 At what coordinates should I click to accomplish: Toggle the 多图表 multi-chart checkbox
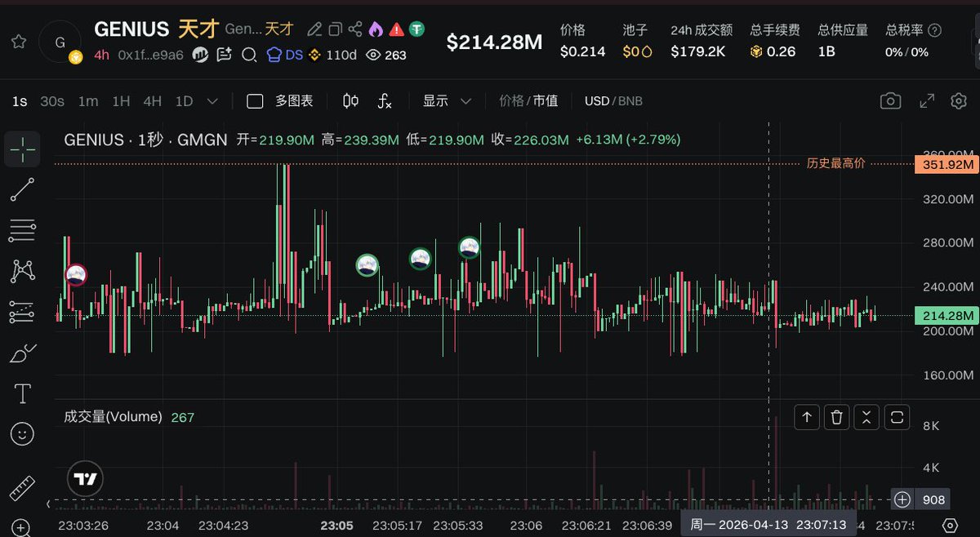pyautogui.click(x=255, y=101)
